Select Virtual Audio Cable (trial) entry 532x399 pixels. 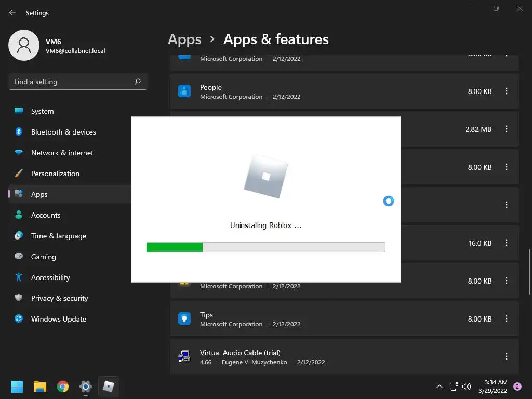(240, 353)
